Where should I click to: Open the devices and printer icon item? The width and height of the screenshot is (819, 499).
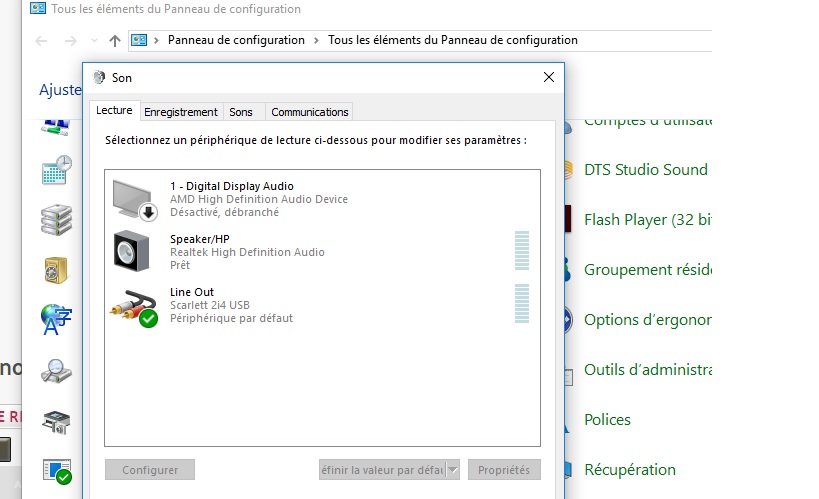point(56,422)
